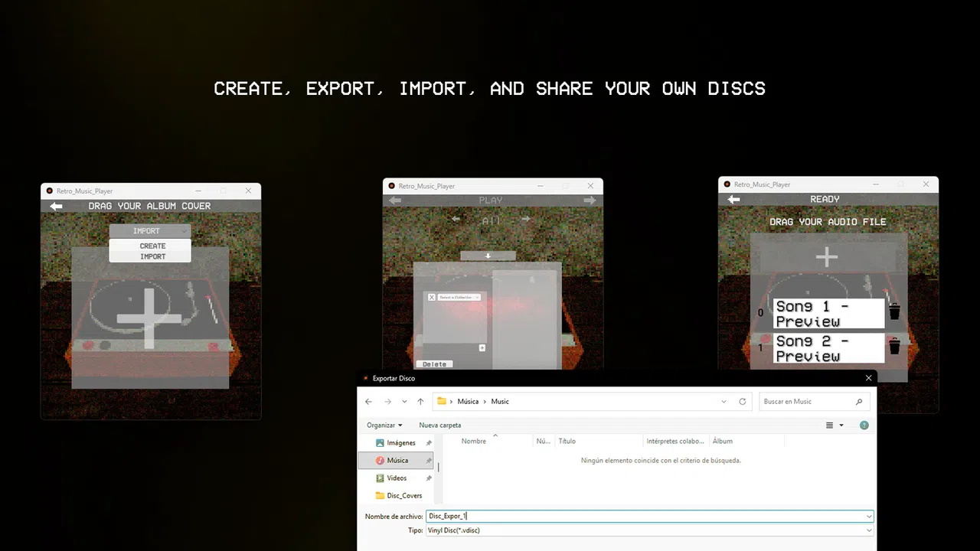Click the small X beside Select a Collection

point(432,297)
